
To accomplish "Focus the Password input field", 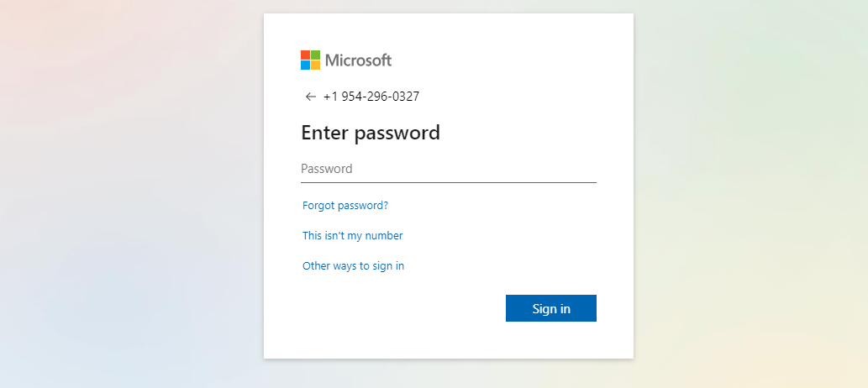I will pos(448,169).
